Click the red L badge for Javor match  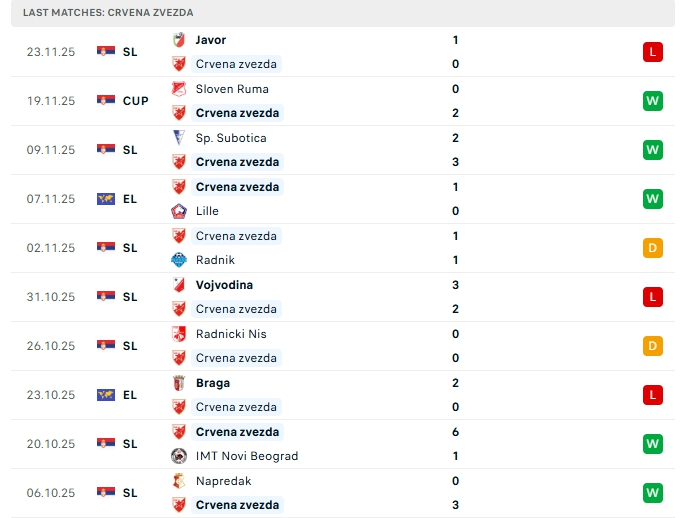653,52
